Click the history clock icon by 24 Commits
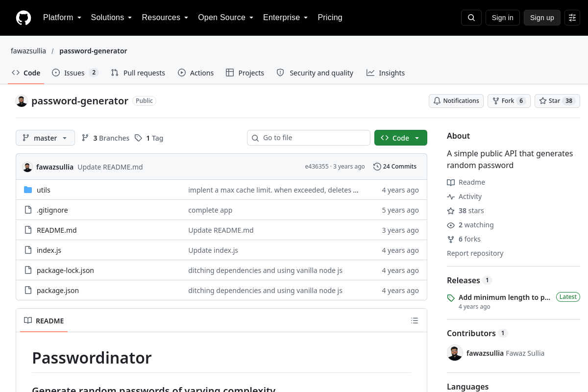Viewport: 588px width, 392px height. coord(377,167)
